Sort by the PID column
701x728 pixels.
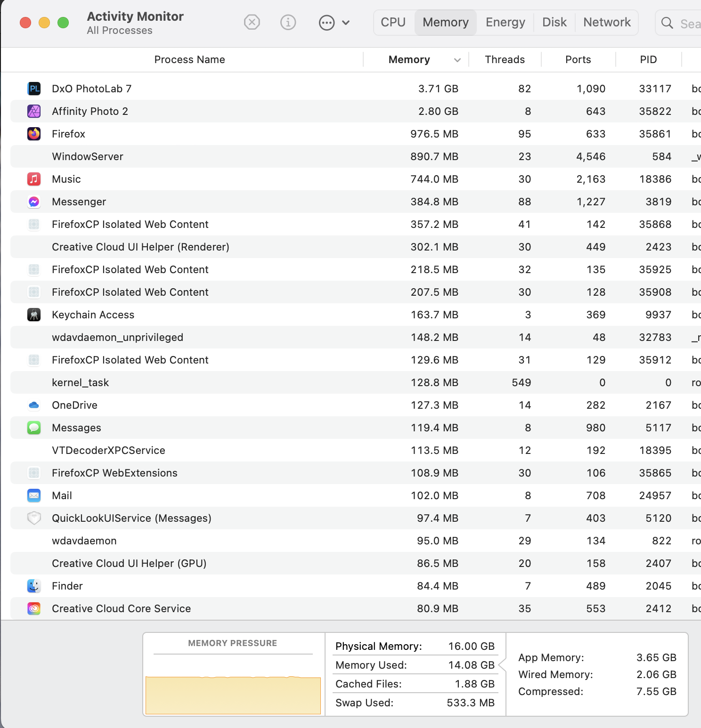point(648,59)
